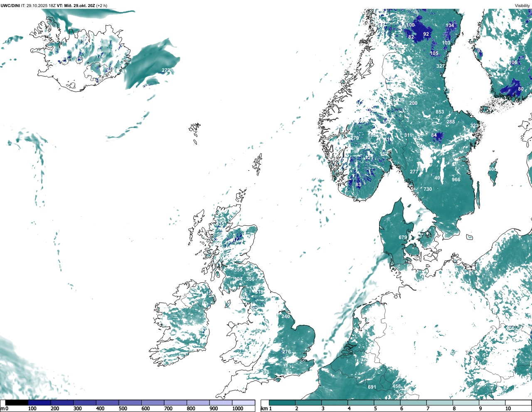This screenshot has height=412, width=532.
Task: Click the '272' value east of Iceland
Action: (x=166, y=70)
